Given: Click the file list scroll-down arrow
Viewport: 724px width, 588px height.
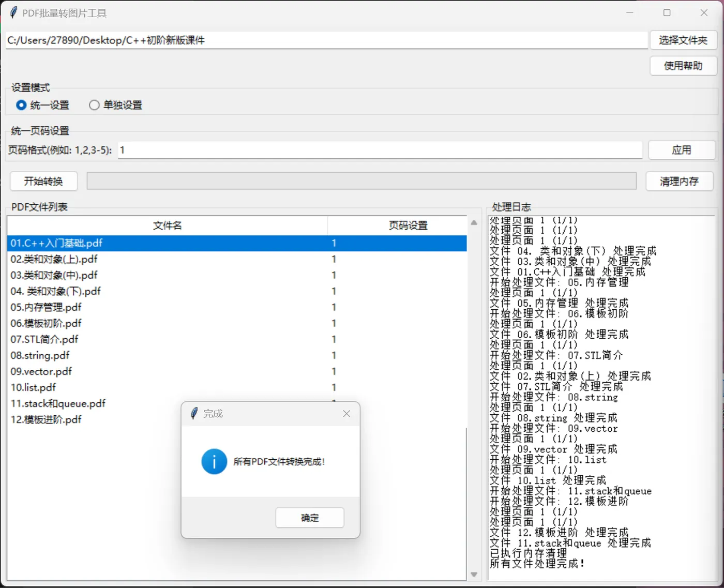Looking at the screenshot, I should (x=474, y=574).
